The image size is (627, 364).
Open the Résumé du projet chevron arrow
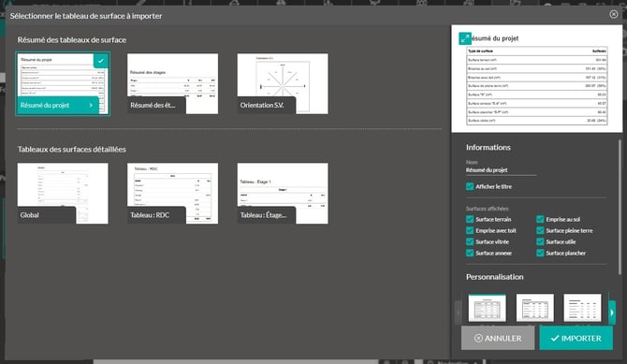(x=91, y=105)
